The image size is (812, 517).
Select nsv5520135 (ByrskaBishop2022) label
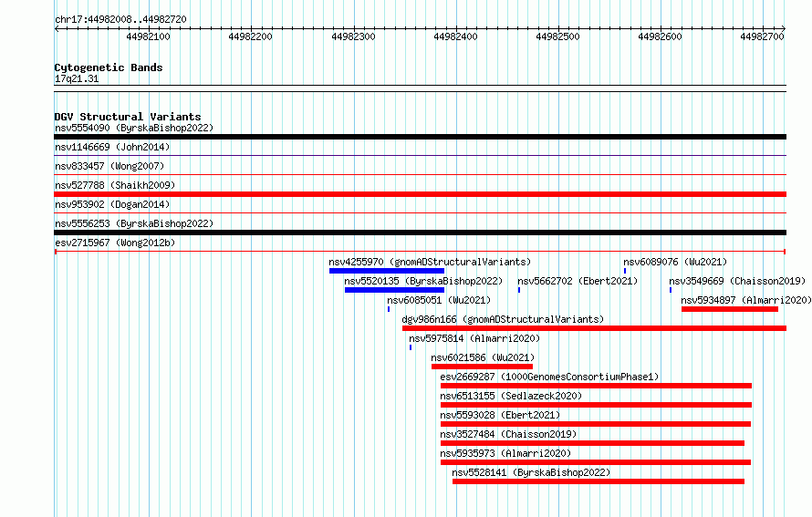[x=423, y=281]
